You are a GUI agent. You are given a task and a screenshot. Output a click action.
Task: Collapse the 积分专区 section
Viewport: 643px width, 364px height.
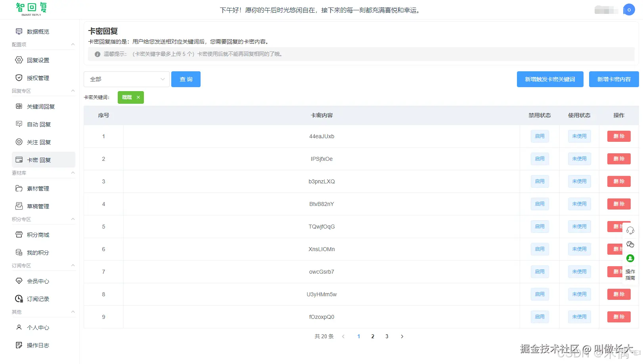click(73, 219)
